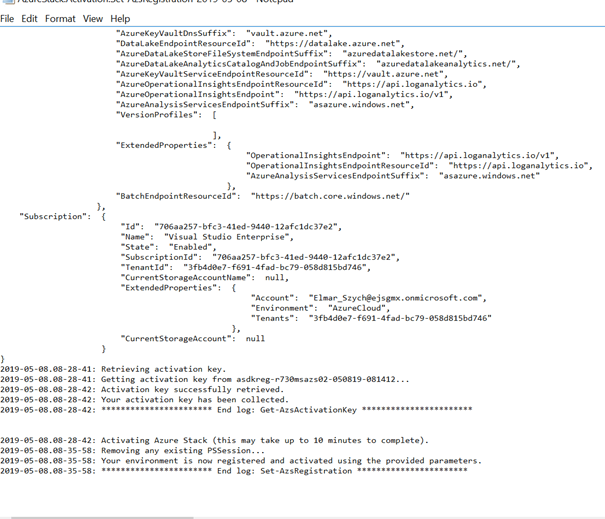Screen dimensions: 605x519
Task: Click the "Tenants" GUID value
Action: 400,318
